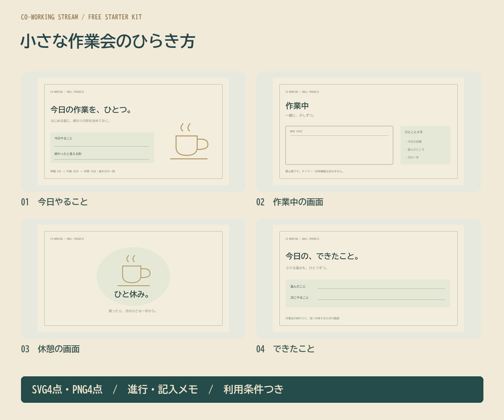Open the 02 作業中の画面 slide thumbnail
This screenshot has width=504, height=420.
(369, 131)
